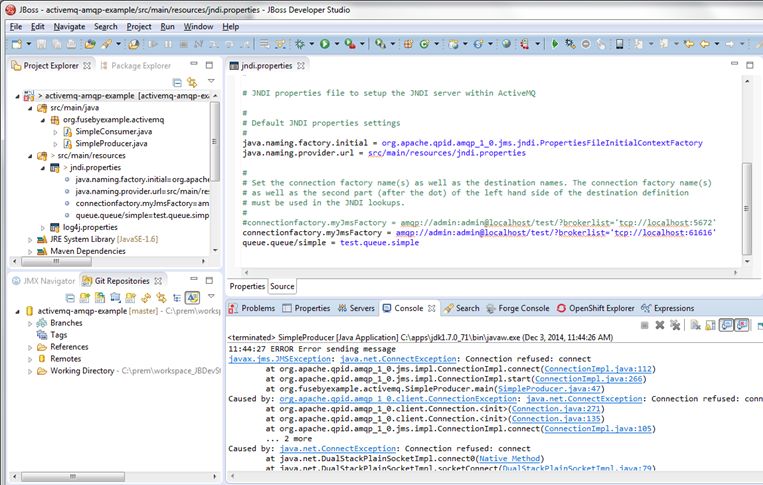The width and height of the screenshot is (763, 485).
Task: Click Native Method link in console
Action: [509, 458]
